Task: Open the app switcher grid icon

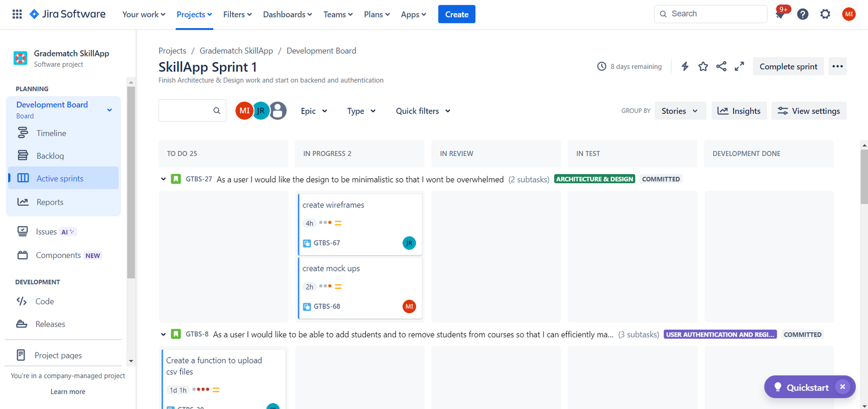Action: tap(17, 14)
